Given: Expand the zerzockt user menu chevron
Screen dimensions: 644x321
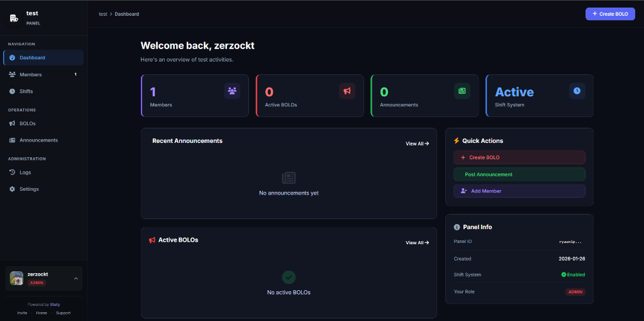Looking at the screenshot, I should (76, 278).
